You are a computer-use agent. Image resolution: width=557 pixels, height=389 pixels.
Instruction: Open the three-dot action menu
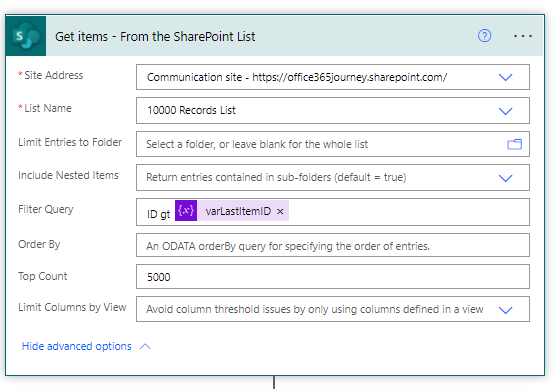coord(523,36)
